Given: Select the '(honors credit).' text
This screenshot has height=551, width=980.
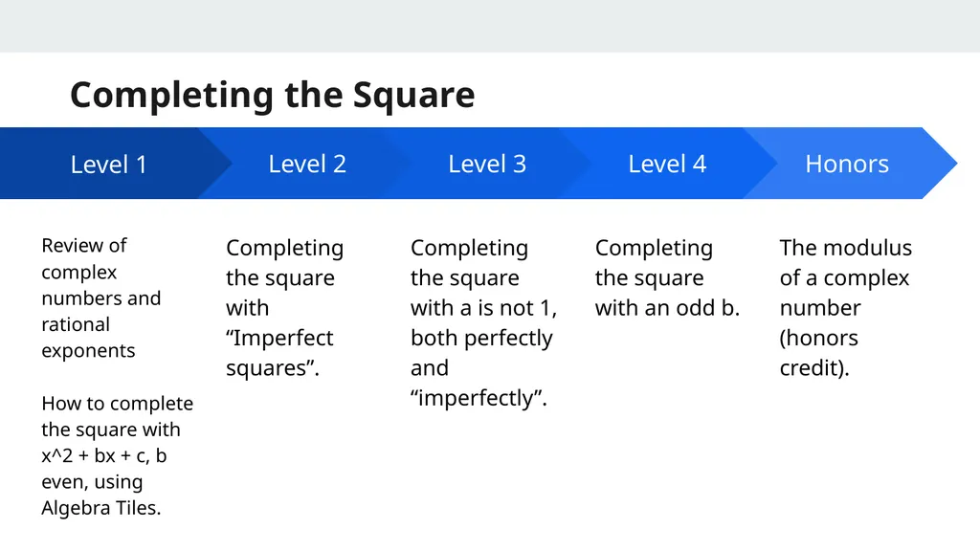Looking at the screenshot, I should 819,352.
